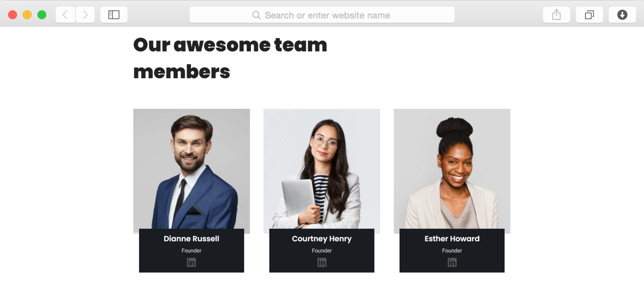Screen dimensions: 644x302
Task: Open the downloads arrow icon
Action: click(x=622, y=15)
